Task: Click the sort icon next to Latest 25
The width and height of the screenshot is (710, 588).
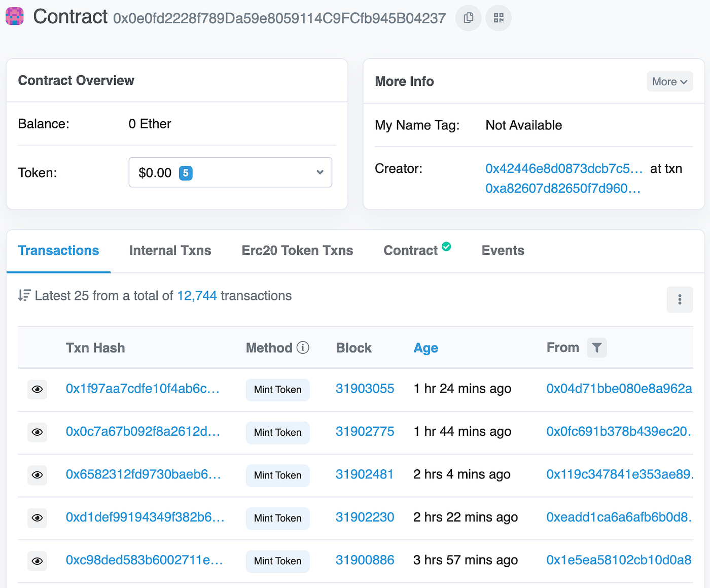Action: coord(24,295)
